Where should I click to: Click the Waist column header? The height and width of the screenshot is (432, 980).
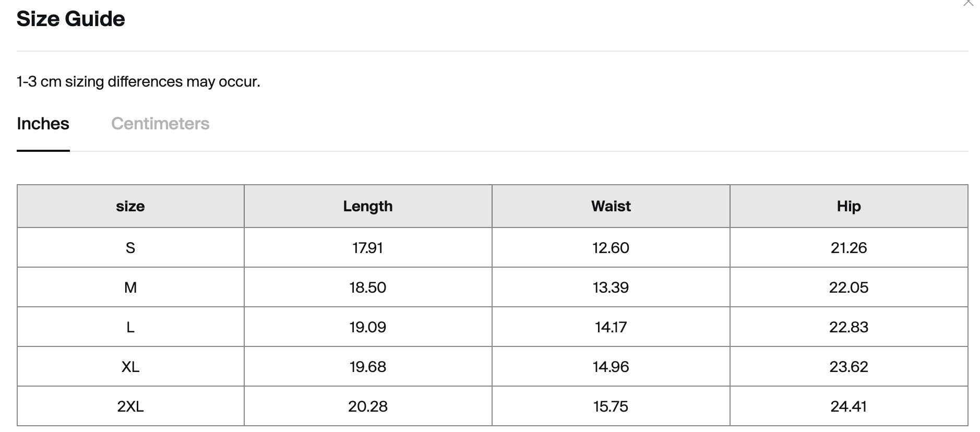pos(611,206)
